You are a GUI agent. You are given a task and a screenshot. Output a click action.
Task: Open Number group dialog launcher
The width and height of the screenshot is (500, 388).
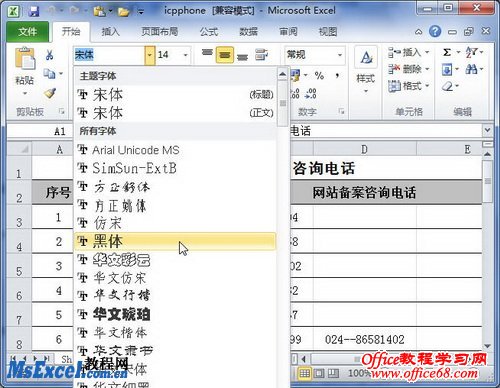[342, 112]
